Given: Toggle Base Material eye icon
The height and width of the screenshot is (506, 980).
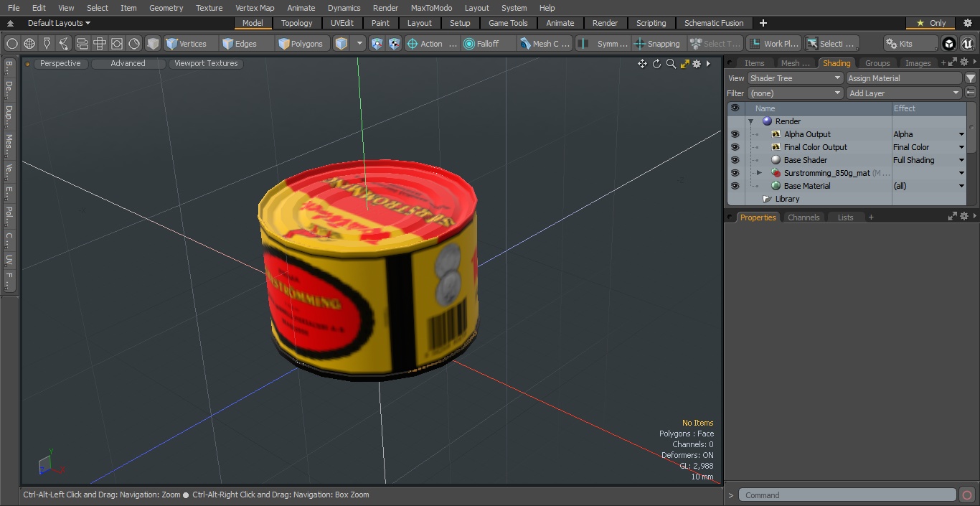Looking at the screenshot, I should [735, 186].
